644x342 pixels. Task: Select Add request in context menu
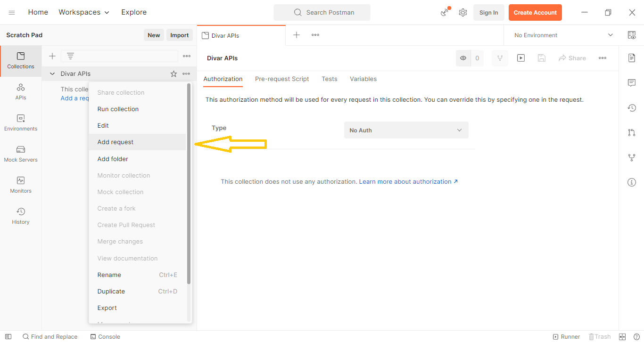click(138, 142)
